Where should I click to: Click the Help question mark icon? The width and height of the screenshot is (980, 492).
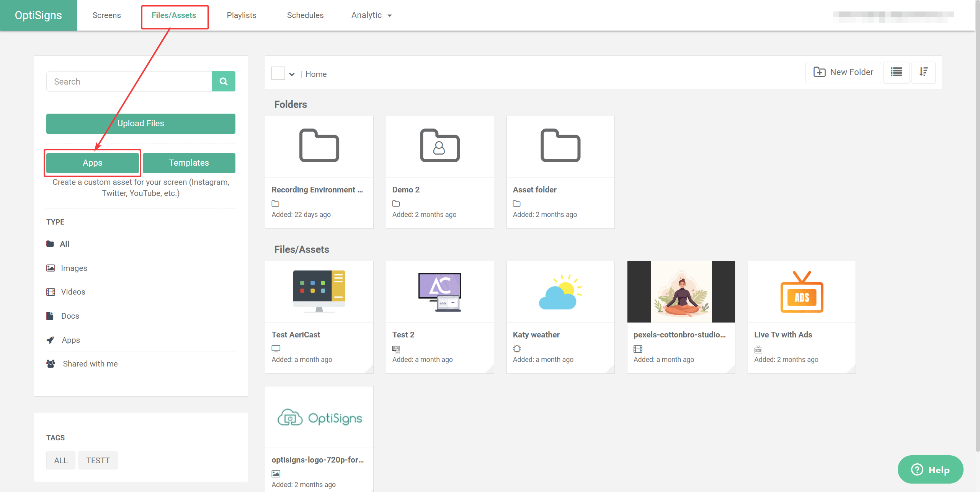(x=917, y=469)
